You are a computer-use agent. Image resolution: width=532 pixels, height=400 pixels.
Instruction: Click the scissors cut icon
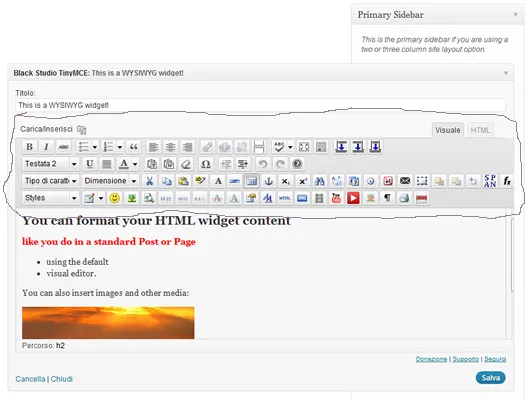tap(149, 181)
